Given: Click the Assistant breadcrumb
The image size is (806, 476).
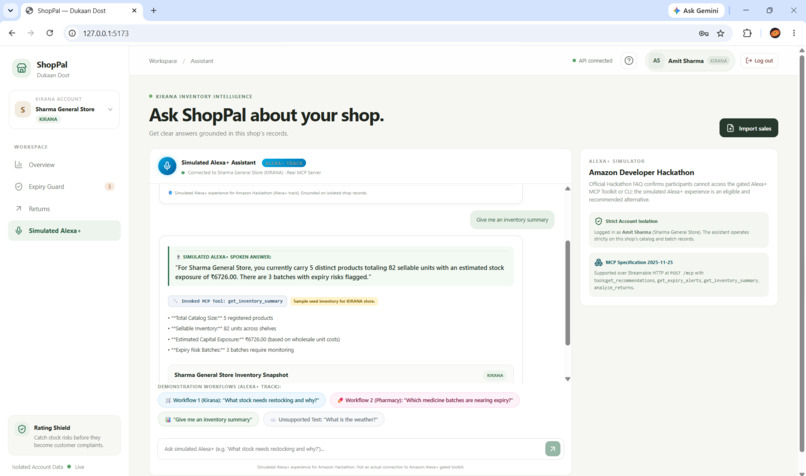Looking at the screenshot, I should [202, 61].
